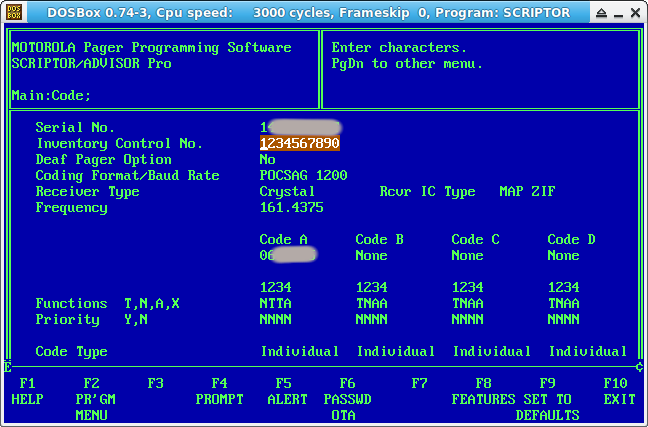
Task: Open F2 PR'GM MENU
Action: click(x=95, y=399)
